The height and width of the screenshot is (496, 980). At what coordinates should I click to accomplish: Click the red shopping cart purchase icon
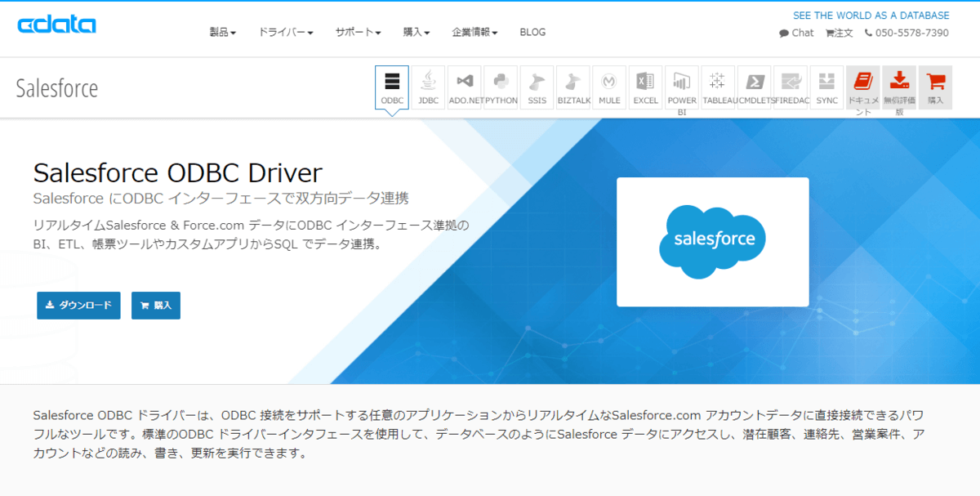coord(935,87)
